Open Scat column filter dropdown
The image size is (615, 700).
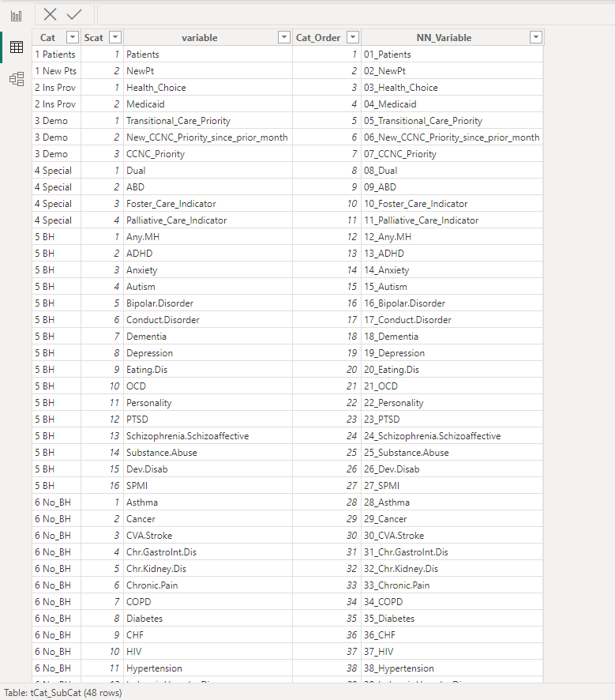tap(115, 37)
